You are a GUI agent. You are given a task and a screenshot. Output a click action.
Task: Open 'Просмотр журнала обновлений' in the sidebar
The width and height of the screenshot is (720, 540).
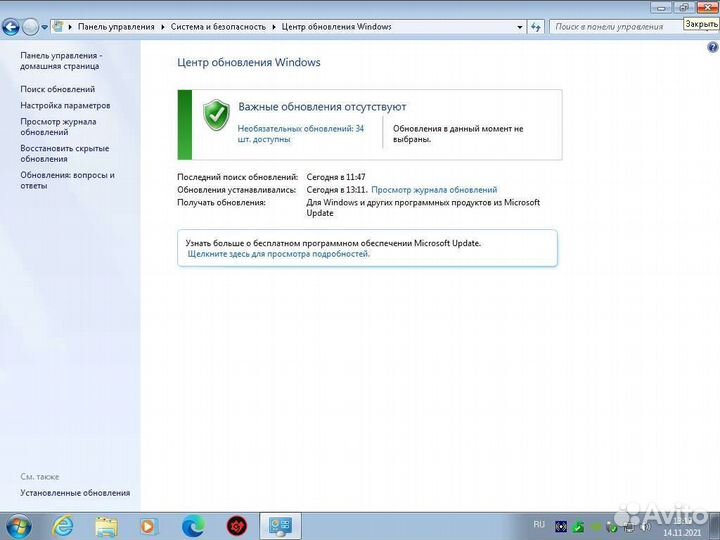click(58, 126)
